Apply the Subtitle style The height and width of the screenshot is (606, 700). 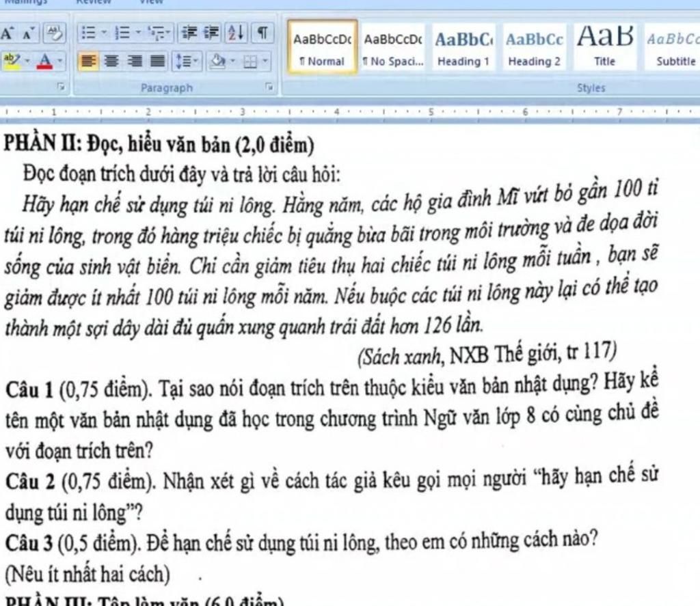click(x=673, y=47)
